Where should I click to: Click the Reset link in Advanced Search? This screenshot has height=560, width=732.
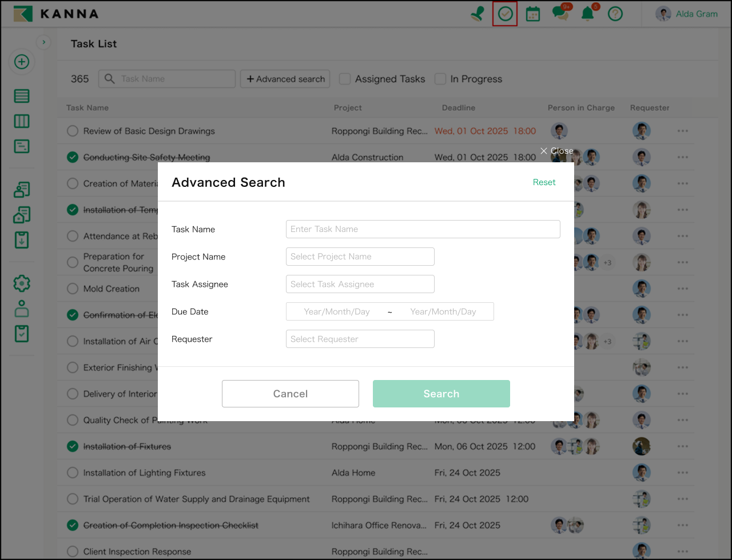[x=544, y=182]
